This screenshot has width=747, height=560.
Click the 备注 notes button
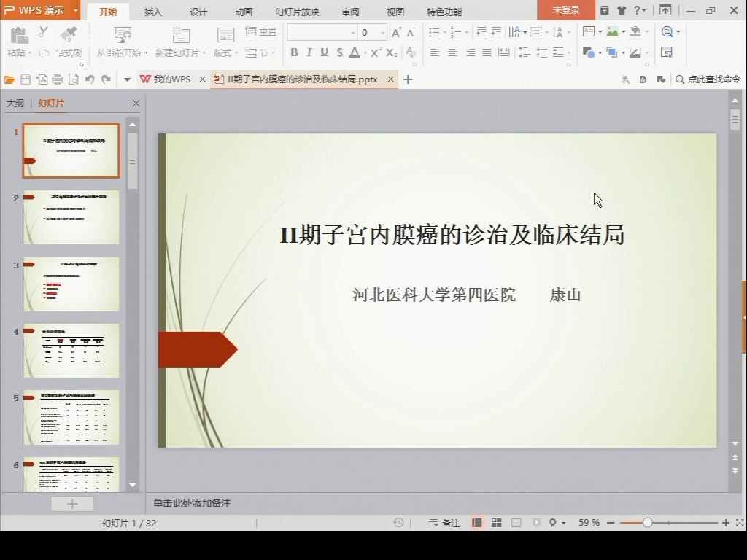click(x=444, y=523)
